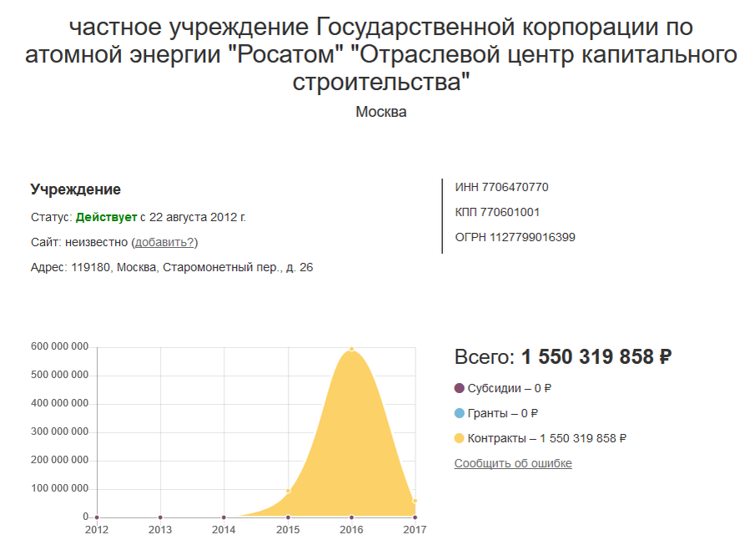
Task: Click the '600 000 000' y-axis label
Action: [x=60, y=346]
